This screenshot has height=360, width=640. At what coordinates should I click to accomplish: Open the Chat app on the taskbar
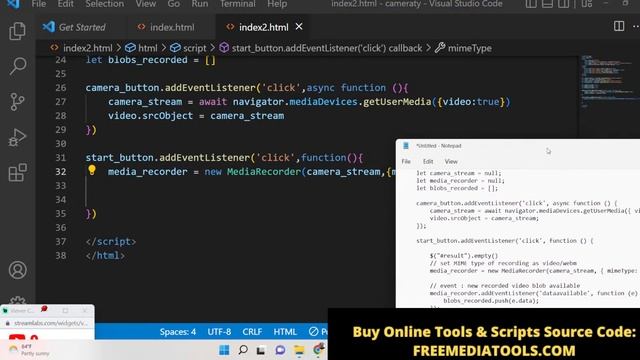pyautogui.click(x=280, y=350)
